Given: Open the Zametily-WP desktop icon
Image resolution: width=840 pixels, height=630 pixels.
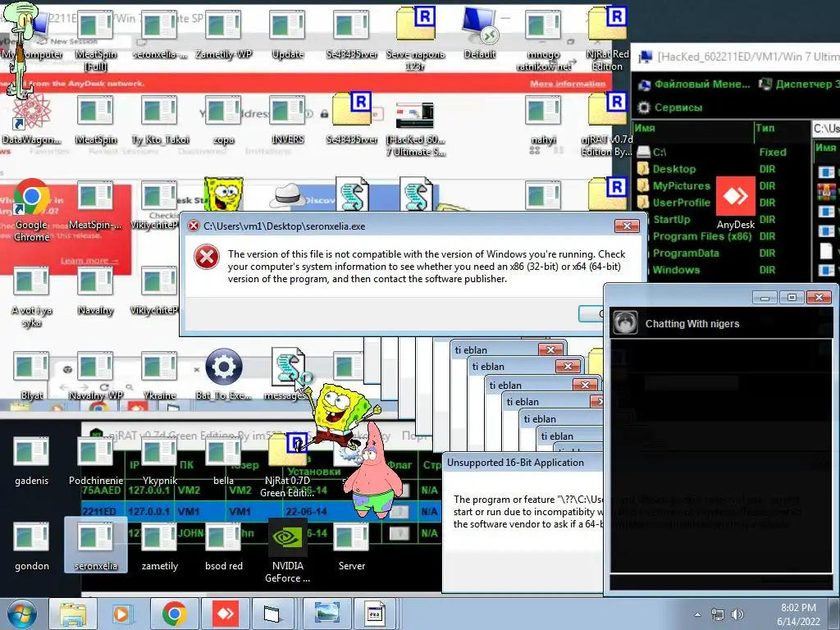Looking at the screenshot, I should (223, 33).
